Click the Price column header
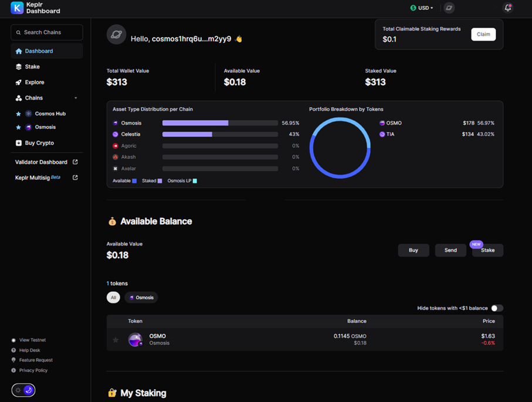This screenshot has width=532, height=402. [x=489, y=321]
